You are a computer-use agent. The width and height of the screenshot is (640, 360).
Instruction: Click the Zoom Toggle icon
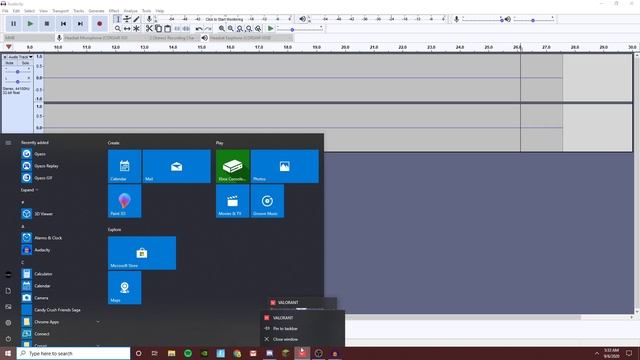(x=258, y=29)
